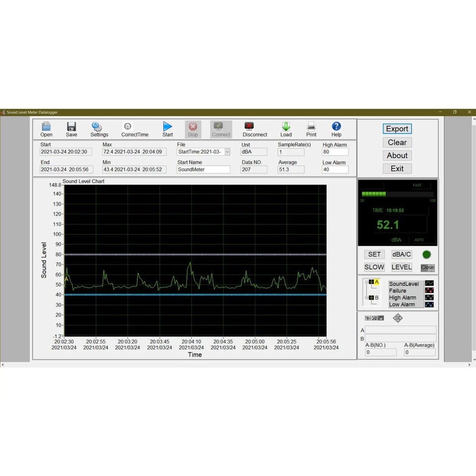Select the Low Alarm legend entry

pos(402,304)
